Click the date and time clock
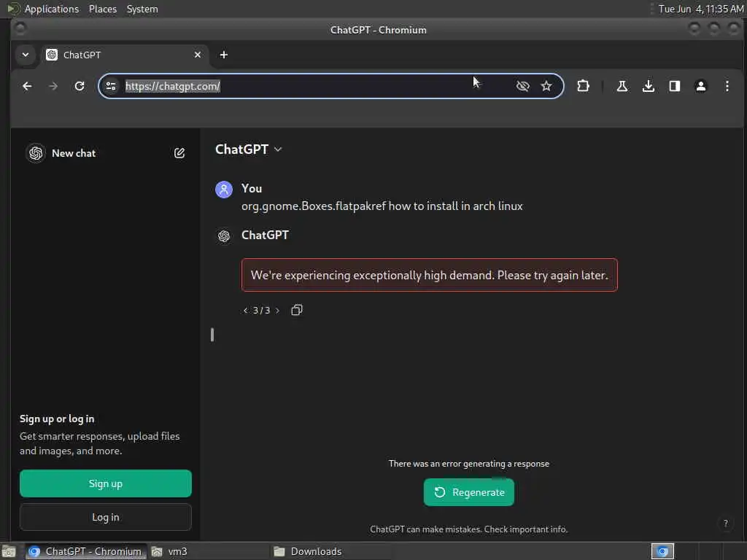Viewport: 747px width, 560px height. click(x=701, y=9)
